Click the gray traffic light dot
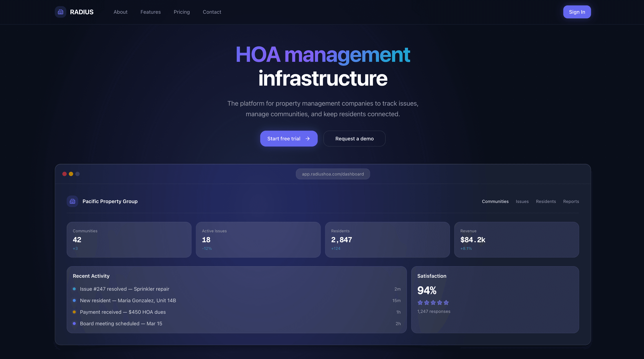 77,174
